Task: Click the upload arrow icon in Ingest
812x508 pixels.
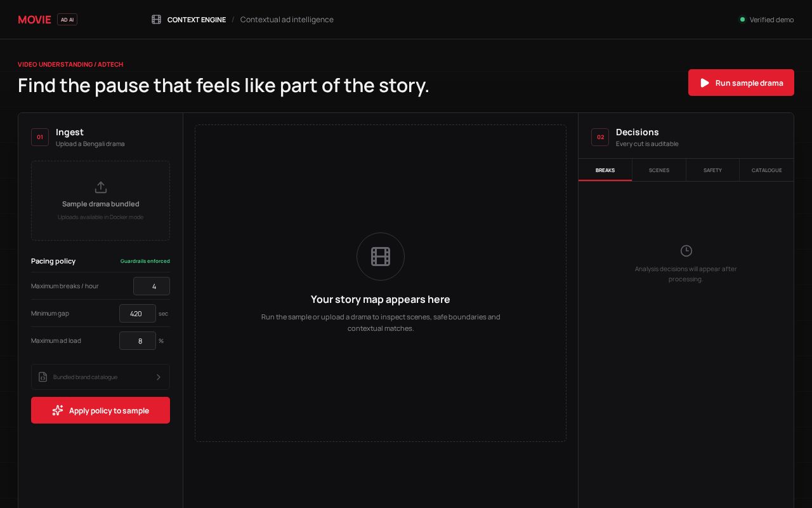Action: [100, 187]
